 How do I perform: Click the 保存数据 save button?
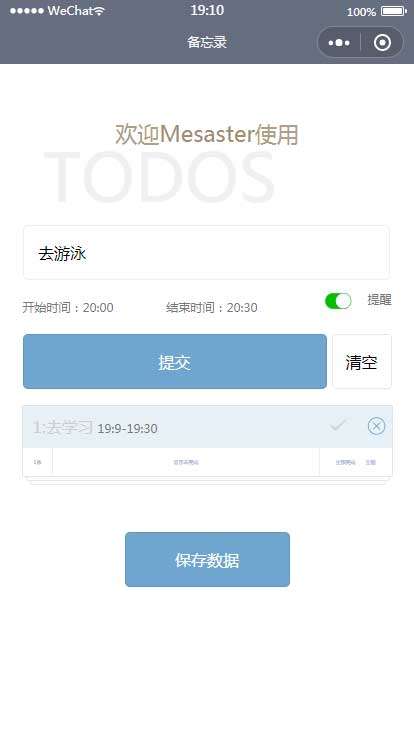click(x=207, y=560)
